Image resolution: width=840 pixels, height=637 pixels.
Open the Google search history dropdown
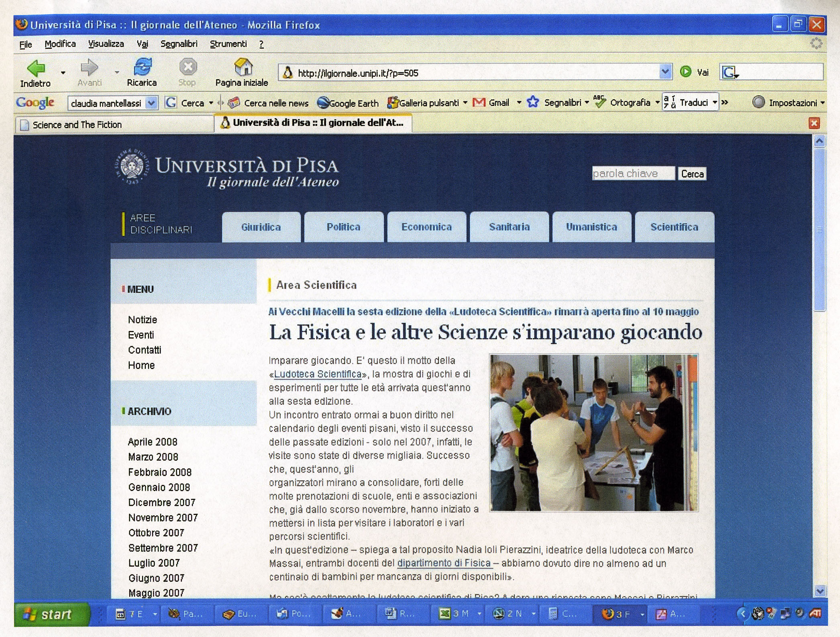pyautogui.click(x=151, y=103)
